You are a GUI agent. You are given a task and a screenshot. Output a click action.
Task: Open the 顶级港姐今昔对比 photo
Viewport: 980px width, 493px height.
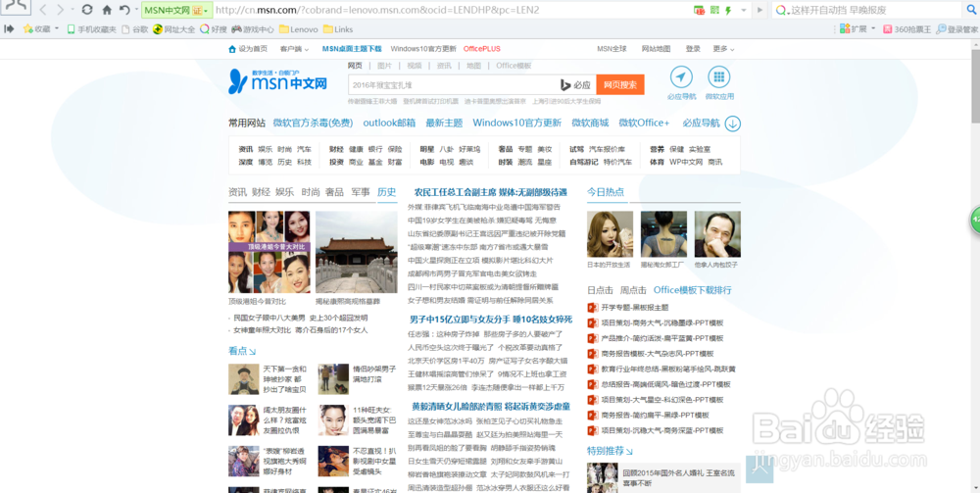[269, 252]
